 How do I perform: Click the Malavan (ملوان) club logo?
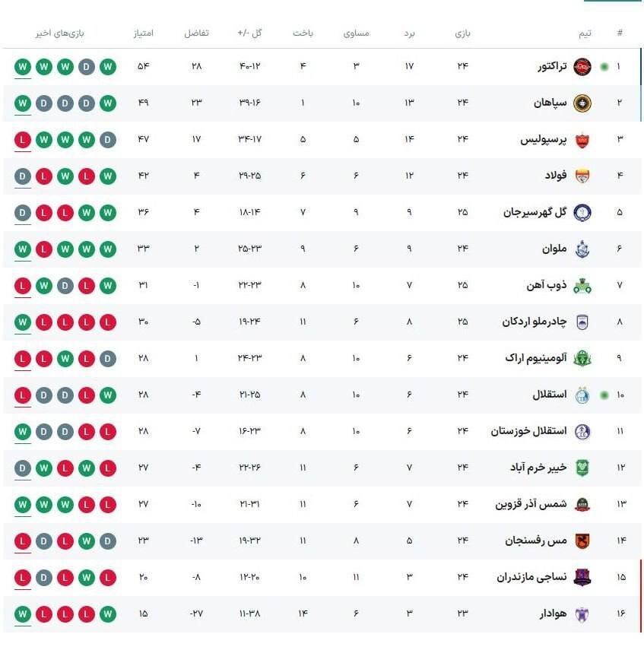(x=582, y=249)
